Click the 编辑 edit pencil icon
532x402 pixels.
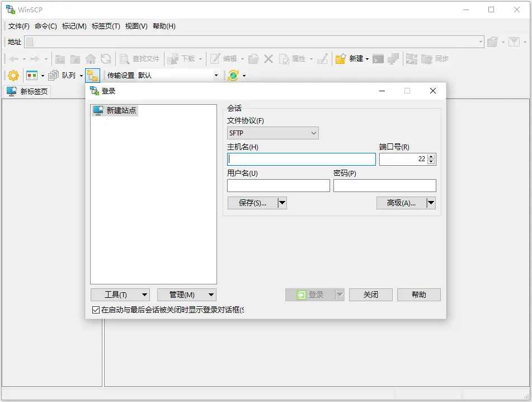coord(215,59)
